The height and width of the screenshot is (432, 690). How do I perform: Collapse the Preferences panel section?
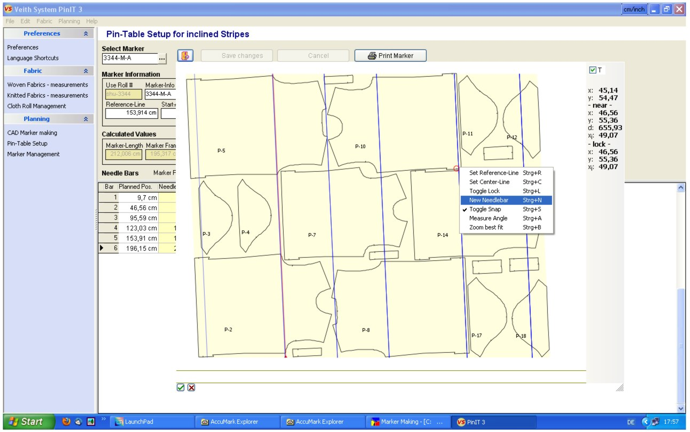tap(86, 33)
